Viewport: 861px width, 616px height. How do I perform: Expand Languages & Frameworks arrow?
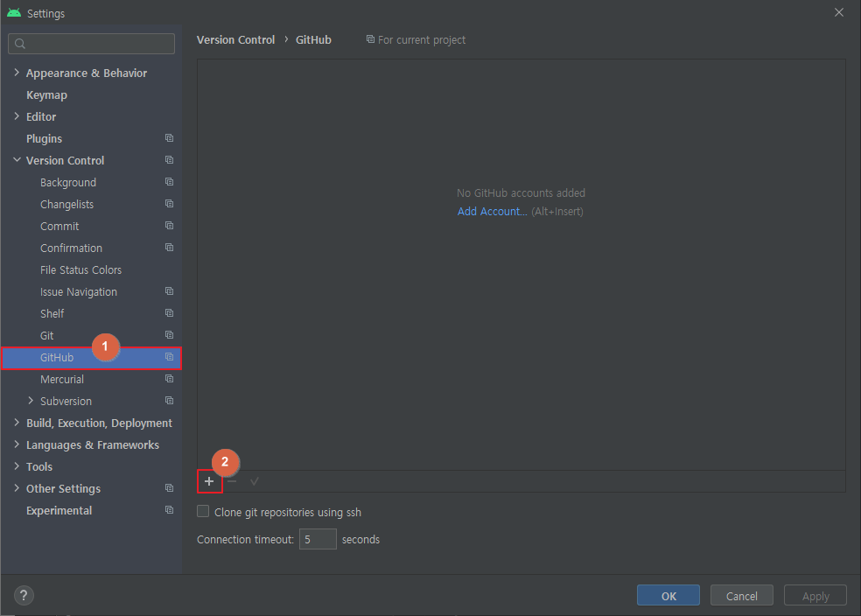pyautogui.click(x=17, y=444)
